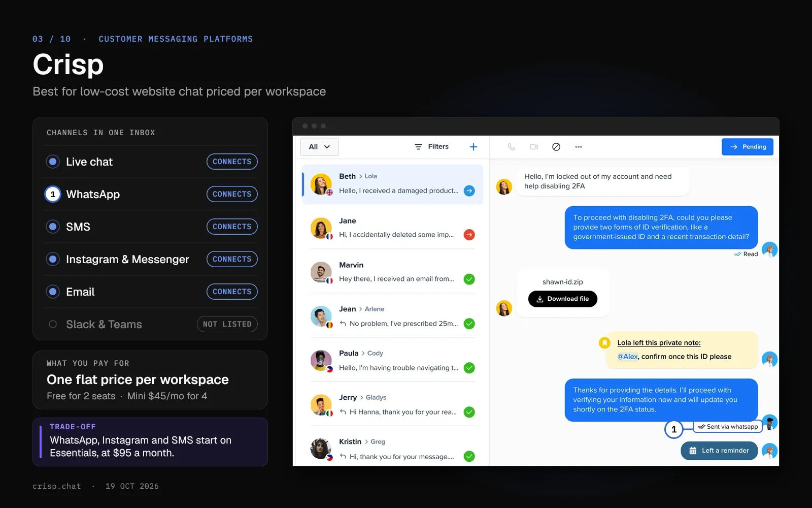812x508 pixels.
Task: Start a video call with the camera icon
Action: (x=534, y=147)
